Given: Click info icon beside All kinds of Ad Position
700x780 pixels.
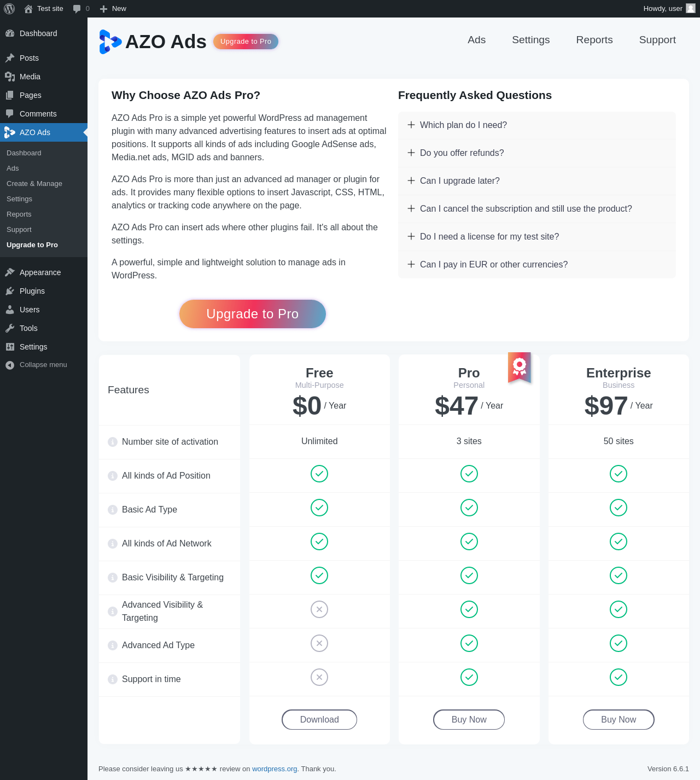Looking at the screenshot, I should [113, 476].
